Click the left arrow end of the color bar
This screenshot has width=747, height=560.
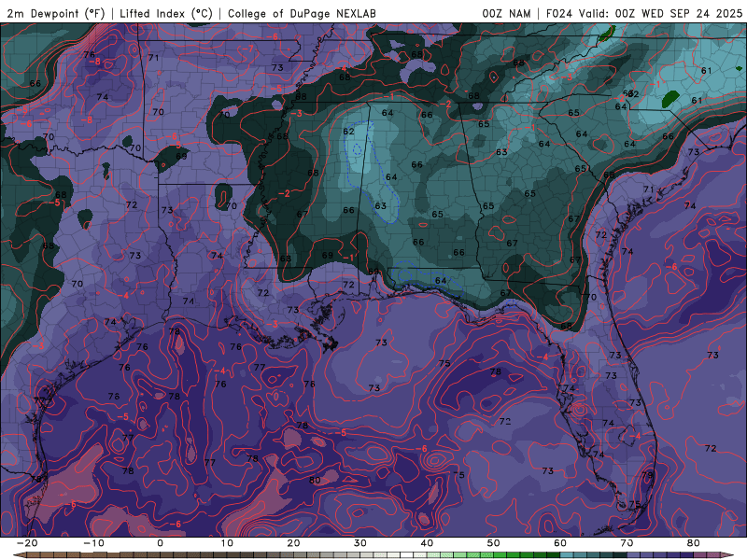20,555
